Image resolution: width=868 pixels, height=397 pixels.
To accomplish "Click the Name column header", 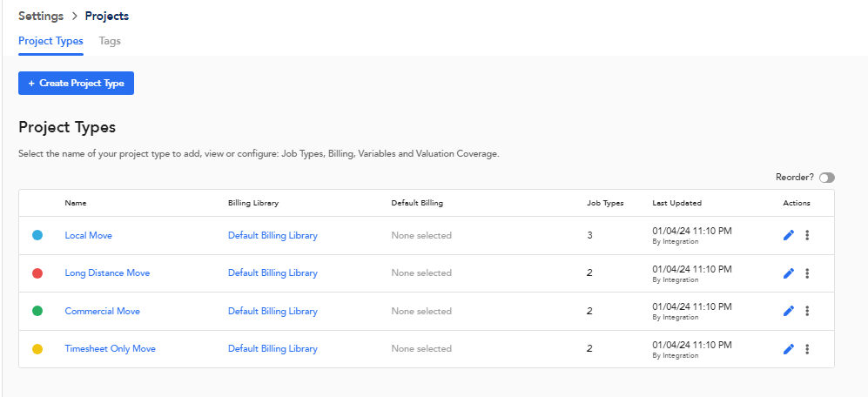I will [x=75, y=203].
